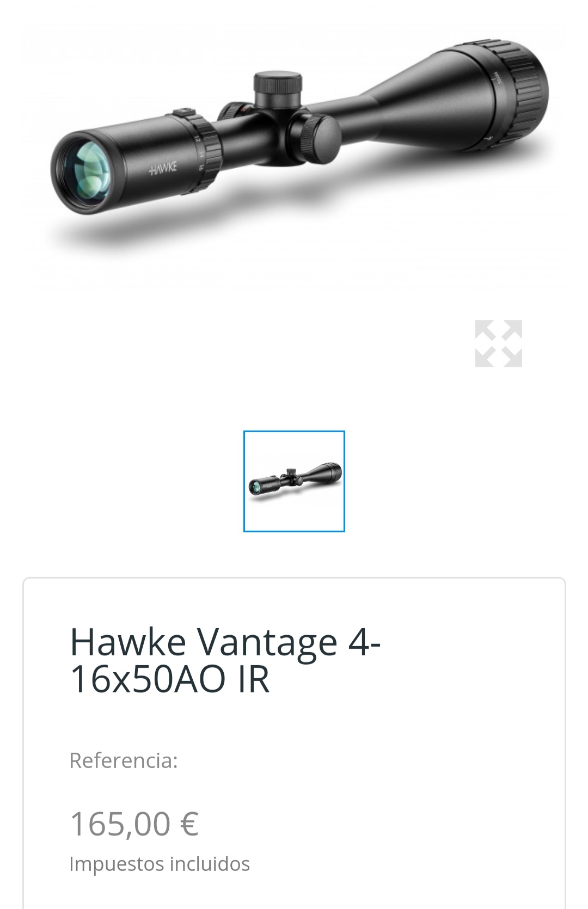Screen dimensions: 588x909
Task: Click the "Referencia:" label
Action: (124, 760)
